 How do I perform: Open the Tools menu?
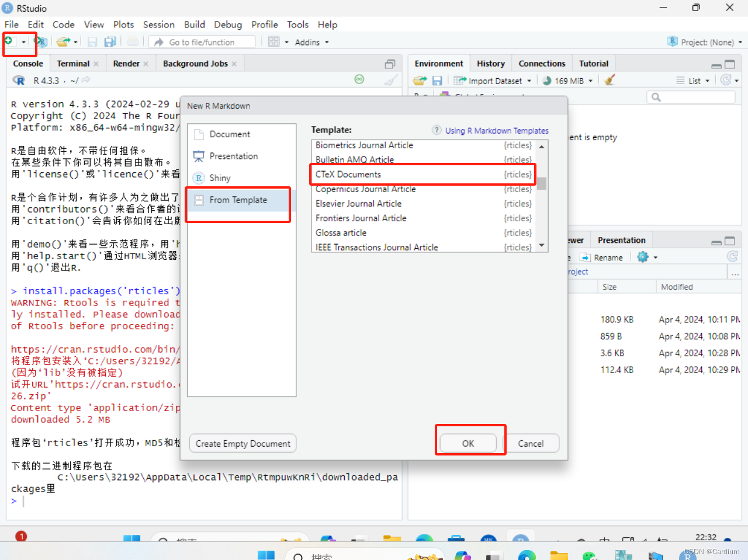(x=297, y=25)
